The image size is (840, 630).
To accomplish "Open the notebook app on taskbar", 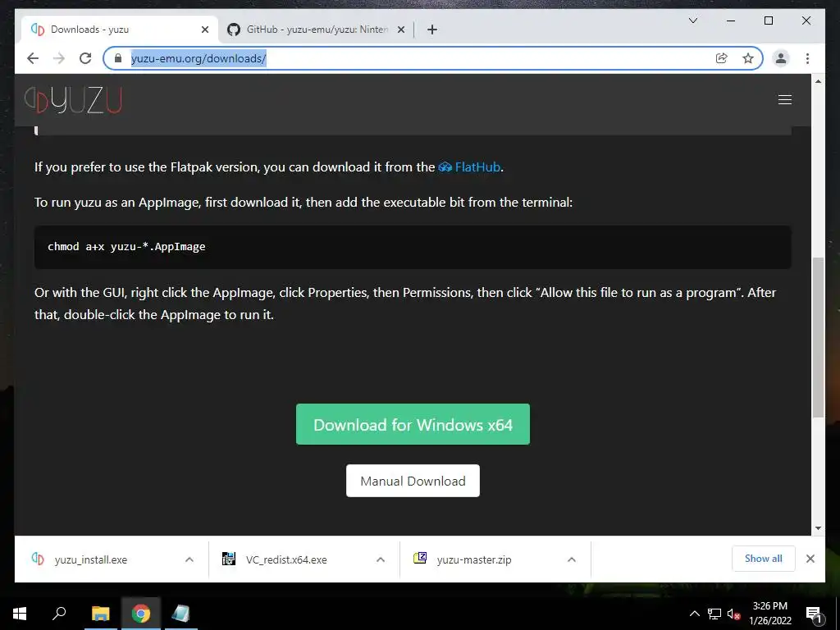I will [180, 614].
